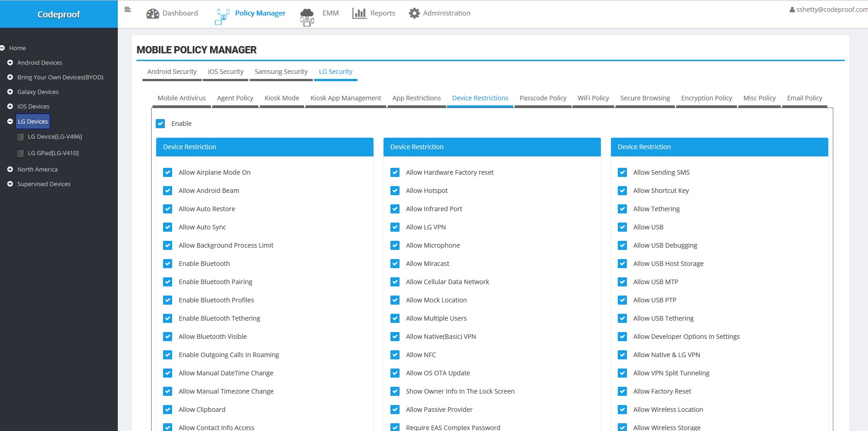Toggle Allow Hotspot checkbox
868x431 pixels.
click(x=395, y=191)
